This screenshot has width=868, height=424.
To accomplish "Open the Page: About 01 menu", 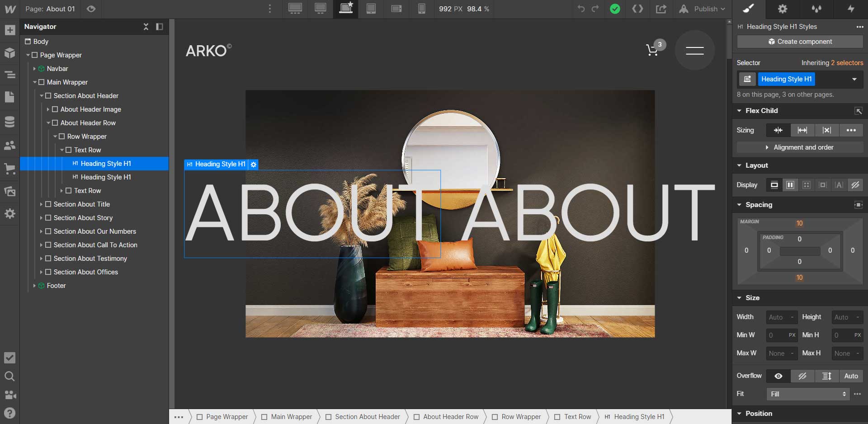I will click(50, 9).
